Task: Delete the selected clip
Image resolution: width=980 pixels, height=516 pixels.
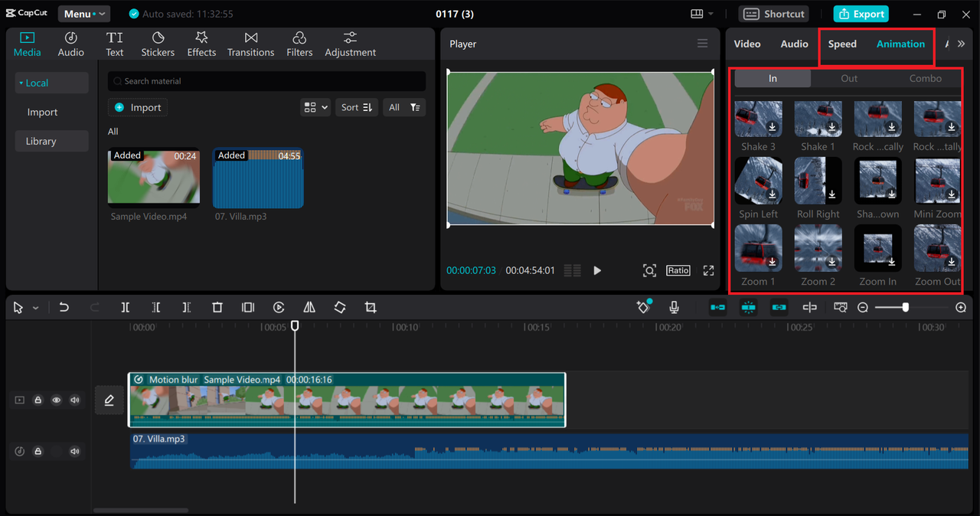Action: (217, 307)
